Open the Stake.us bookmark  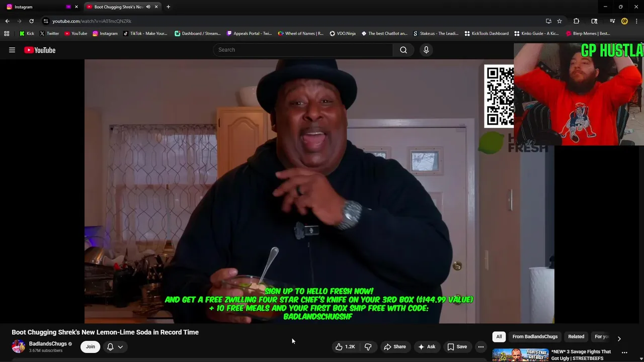point(436,34)
